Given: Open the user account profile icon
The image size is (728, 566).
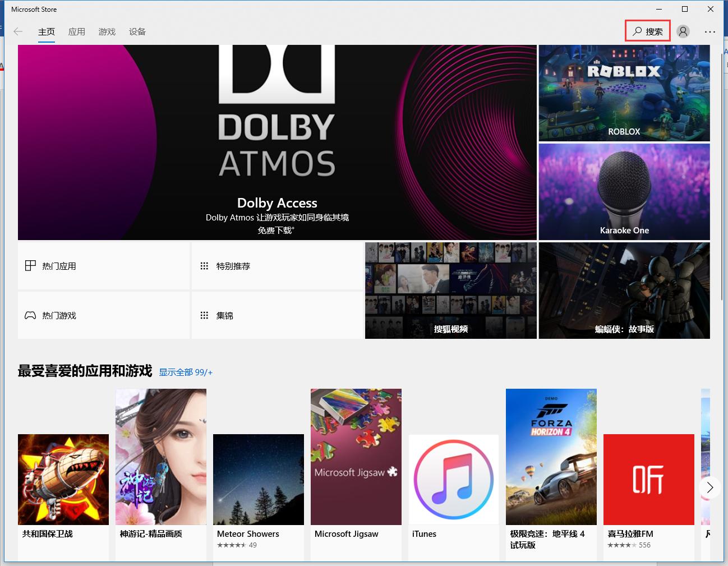Looking at the screenshot, I should [x=683, y=31].
